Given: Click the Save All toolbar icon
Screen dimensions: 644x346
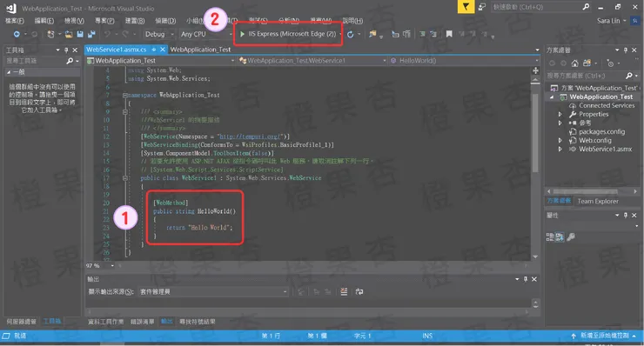Looking at the screenshot, I should [x=91, y=34].
